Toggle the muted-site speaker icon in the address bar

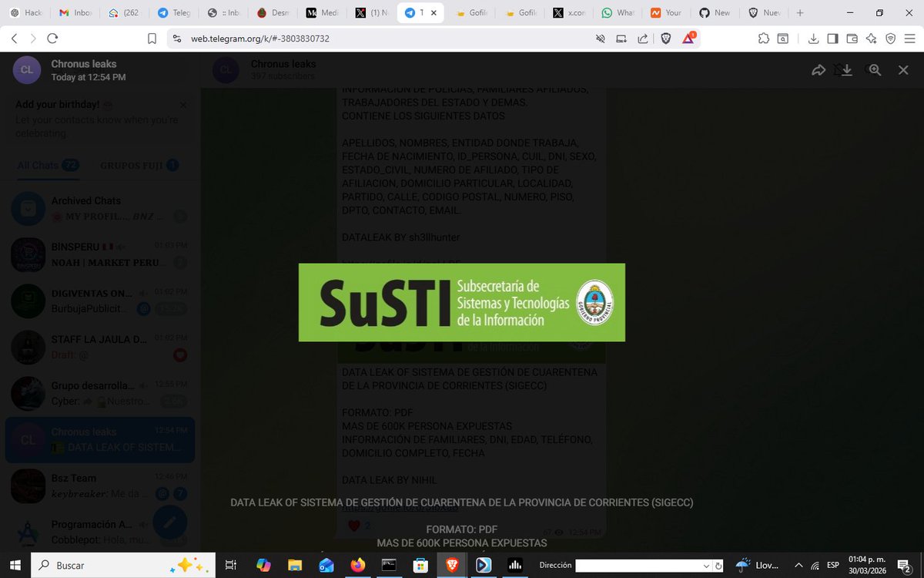coord(599,39)
